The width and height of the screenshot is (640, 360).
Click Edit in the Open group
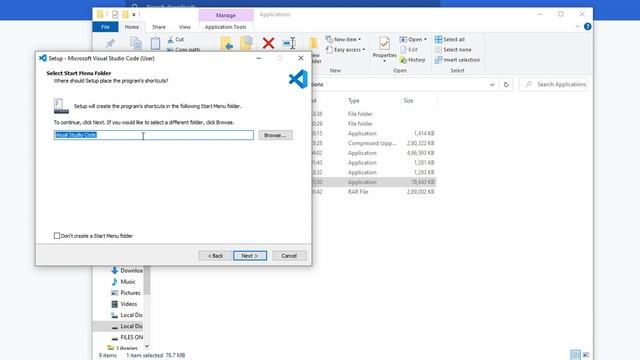409,50
